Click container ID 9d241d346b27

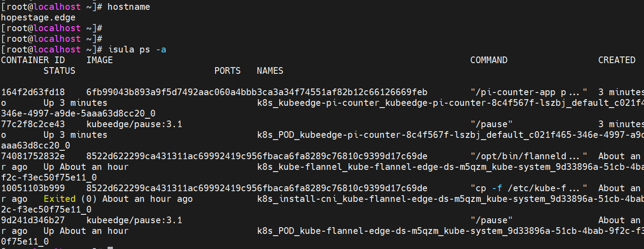pyautogui.click(x=33, y=220)
